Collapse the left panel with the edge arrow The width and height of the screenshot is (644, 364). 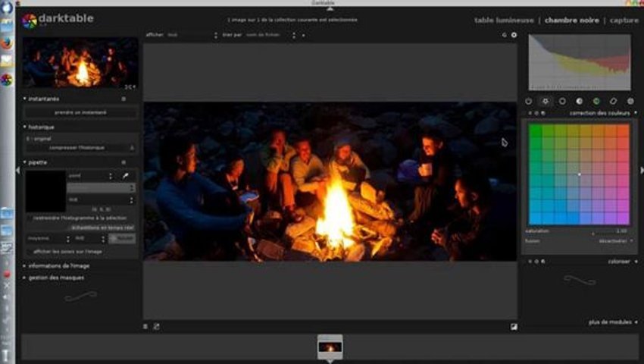coord(17,170)
